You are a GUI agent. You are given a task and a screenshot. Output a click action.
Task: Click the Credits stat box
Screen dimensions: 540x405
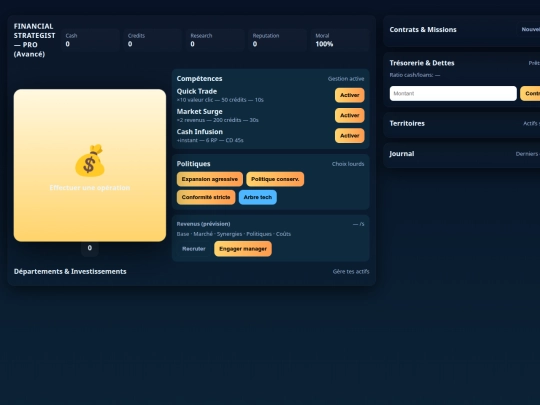coord(153,40)
